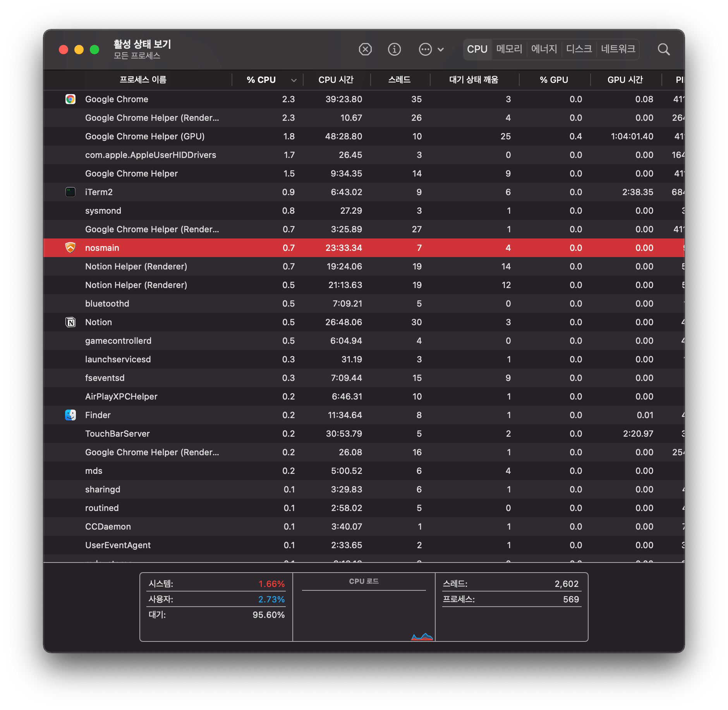The width and height of the screenshot is (728, 710).
Task: Minimize the Activity Monitor window
Action: click(79, 50)
